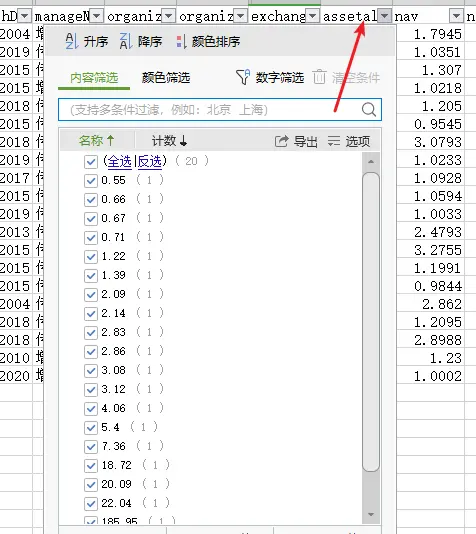Click the filter list scrollbar thumb
Screen dimensions: 476x534
pyautogui.click(x=371, y=322)
